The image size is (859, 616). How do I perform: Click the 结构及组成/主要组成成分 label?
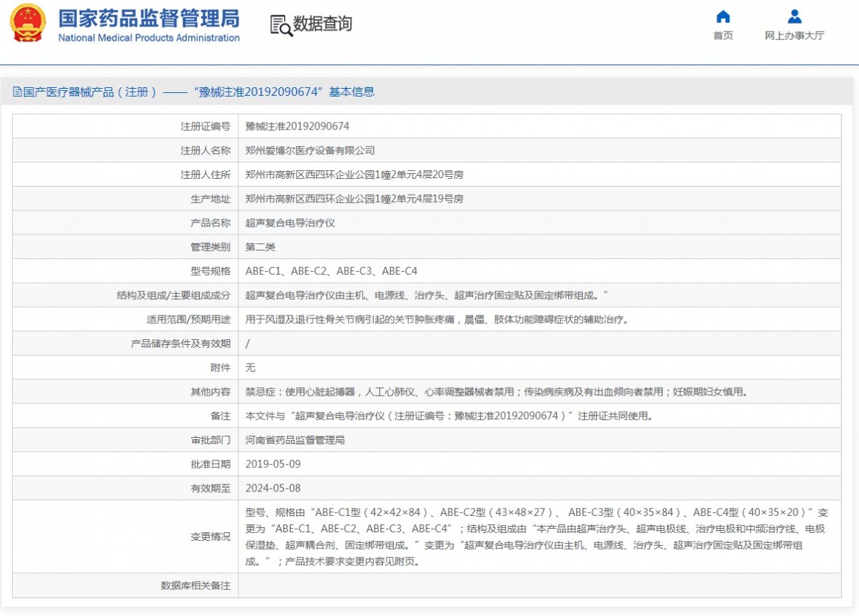(x=173, y=295)
